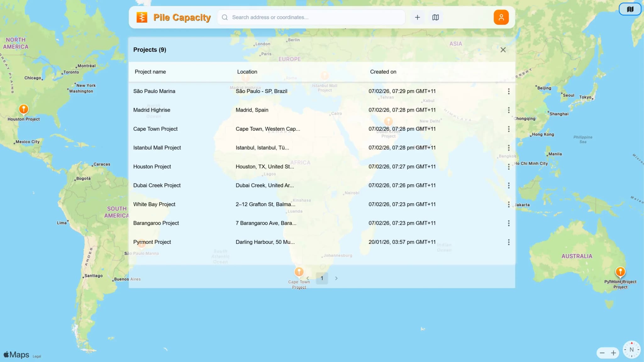The height and width of the screenshot is (362, 644).
Task: Select the White Bay Project name
Action: coord(154,204)
